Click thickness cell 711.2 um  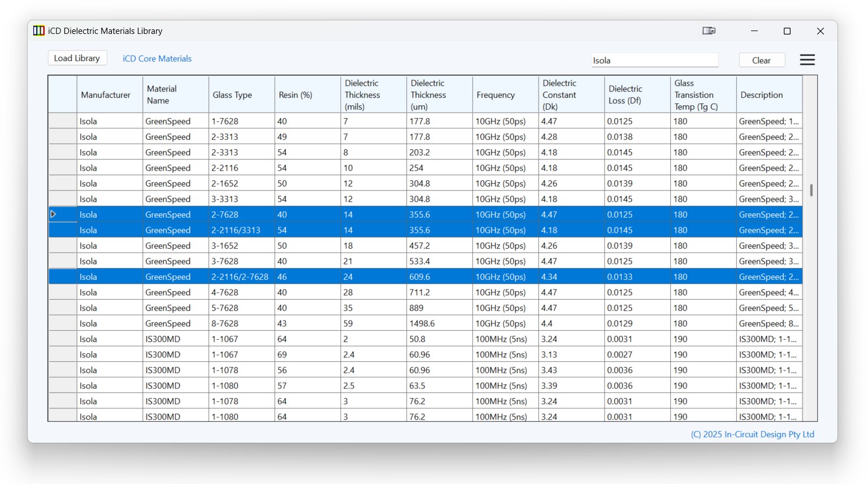click(x=440, y=292)
